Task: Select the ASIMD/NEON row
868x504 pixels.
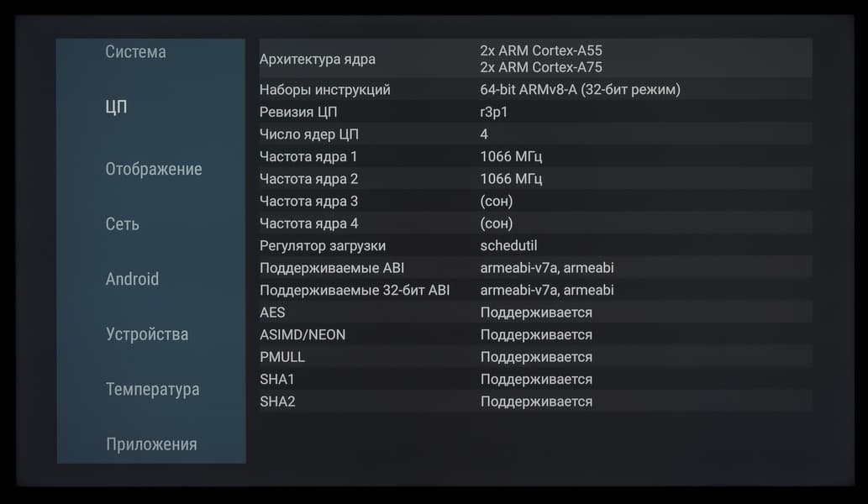Action: 535,334
